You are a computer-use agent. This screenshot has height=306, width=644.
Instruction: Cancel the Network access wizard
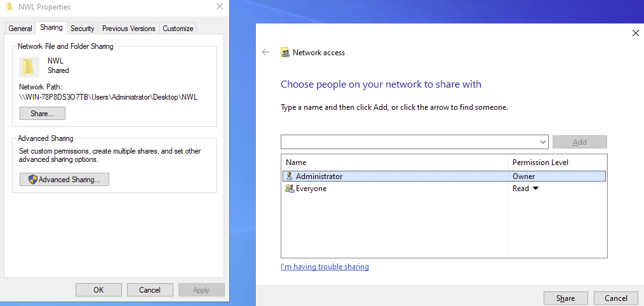point(616,298)
